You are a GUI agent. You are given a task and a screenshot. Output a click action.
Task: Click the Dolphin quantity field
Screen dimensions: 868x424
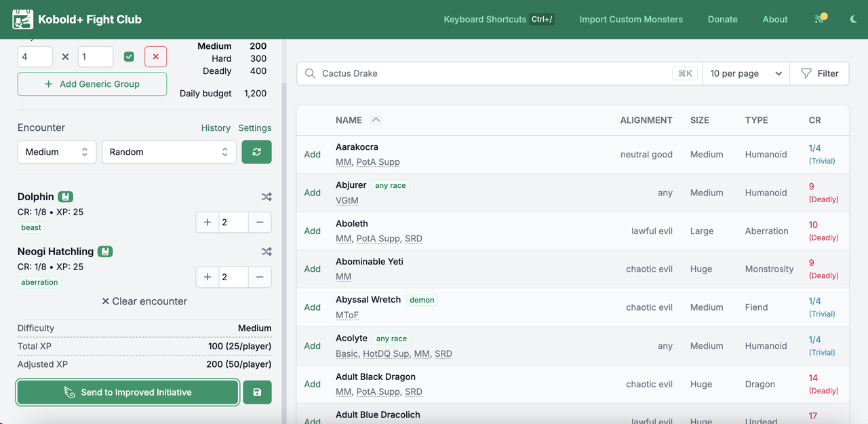point(233,222)
